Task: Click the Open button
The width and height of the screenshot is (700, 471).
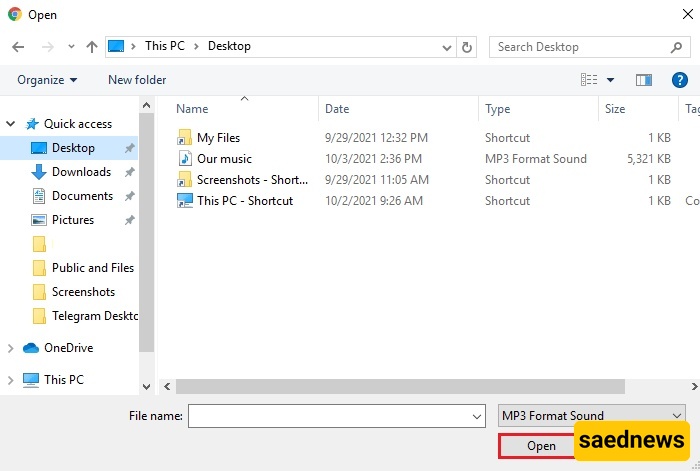Action: point(541,446)
